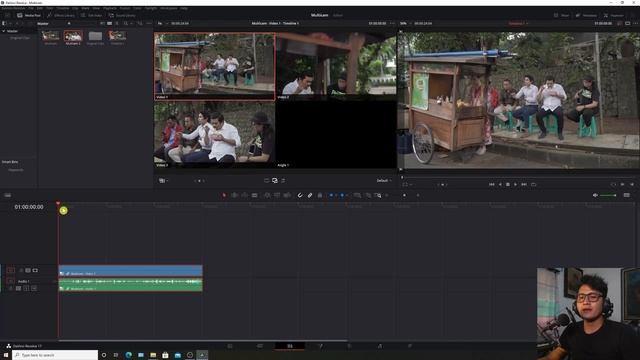Viewport: 640px width, 360px height.
Task: Add a flag with the Flag icon
Action: [331, 196]
